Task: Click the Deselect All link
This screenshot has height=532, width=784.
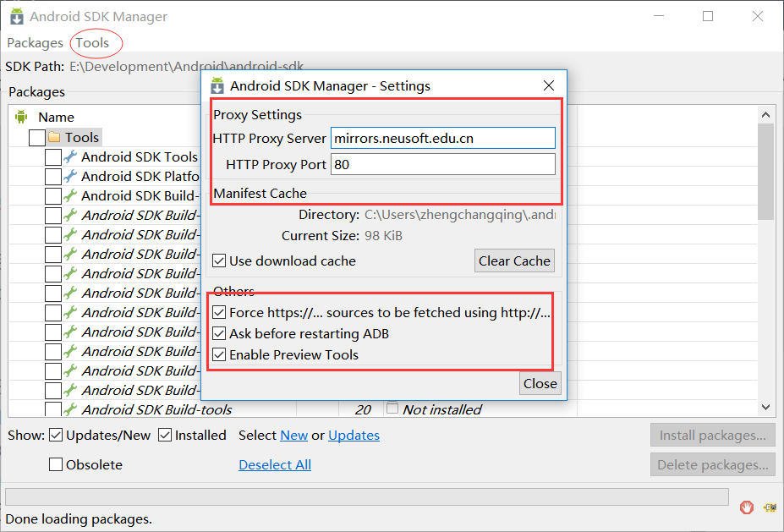Action: coord(275,464)
